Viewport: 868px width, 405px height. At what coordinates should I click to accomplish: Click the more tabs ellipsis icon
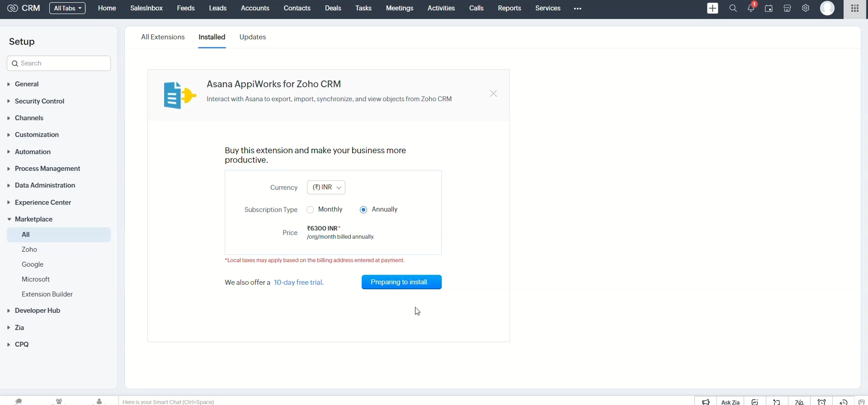578,9
